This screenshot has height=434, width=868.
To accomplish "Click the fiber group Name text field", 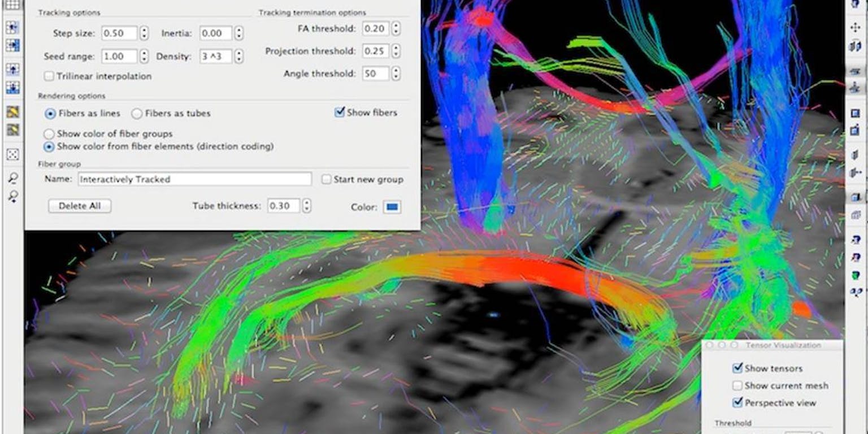I will (x=194, y=179).
